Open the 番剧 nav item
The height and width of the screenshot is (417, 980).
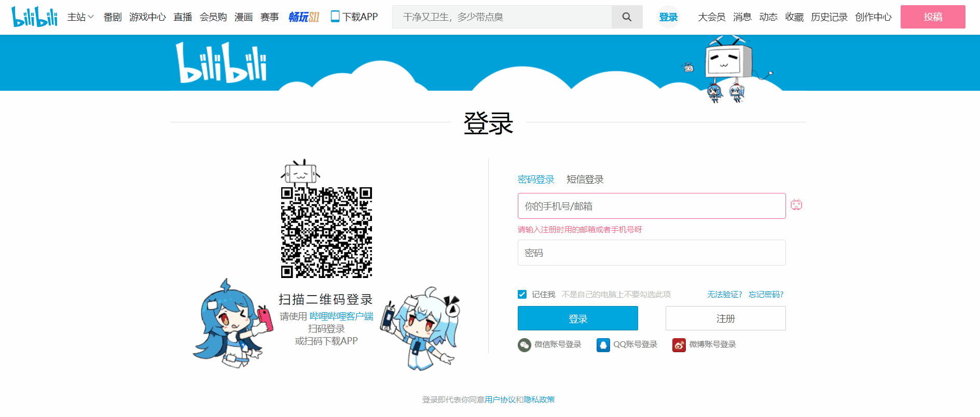pyautogui.click(x=113, y=17)
